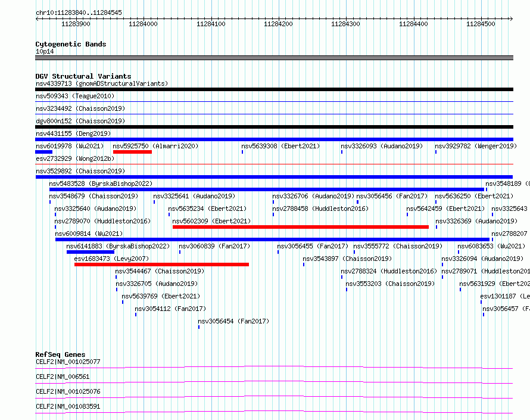The height and width of the screenshot is (420, 530).
Task: Click the Cytogenetic Bands track title
Action: pyautogui.click(x=71, y=44)
